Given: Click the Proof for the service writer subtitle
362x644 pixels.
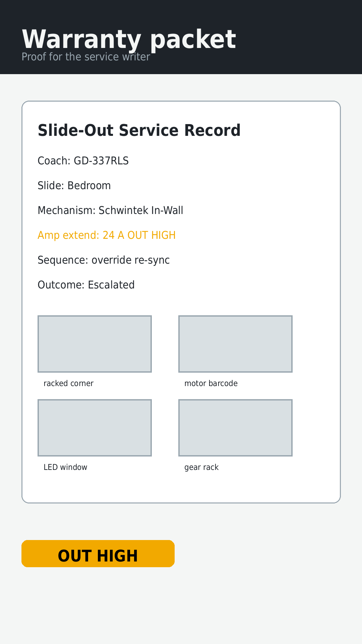Looking at the screenshot, I should (86, 57).
